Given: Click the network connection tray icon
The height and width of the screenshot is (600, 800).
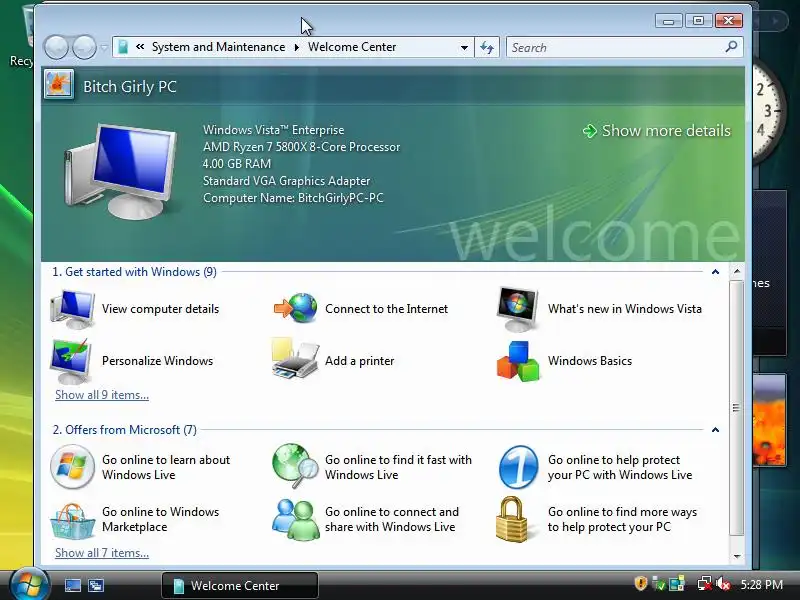Looking at the screenshot, I should click(x=705, y=584).
